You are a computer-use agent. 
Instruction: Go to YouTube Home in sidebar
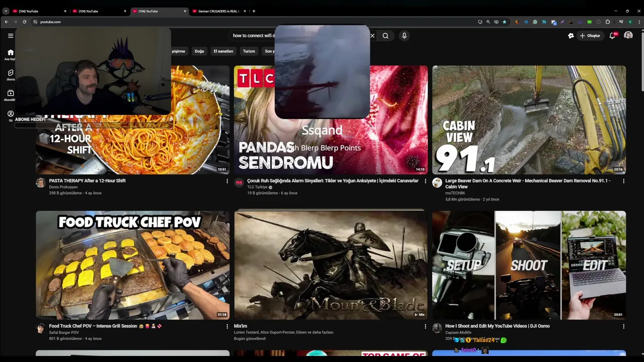pyautogui.click(x=10, y=54)
